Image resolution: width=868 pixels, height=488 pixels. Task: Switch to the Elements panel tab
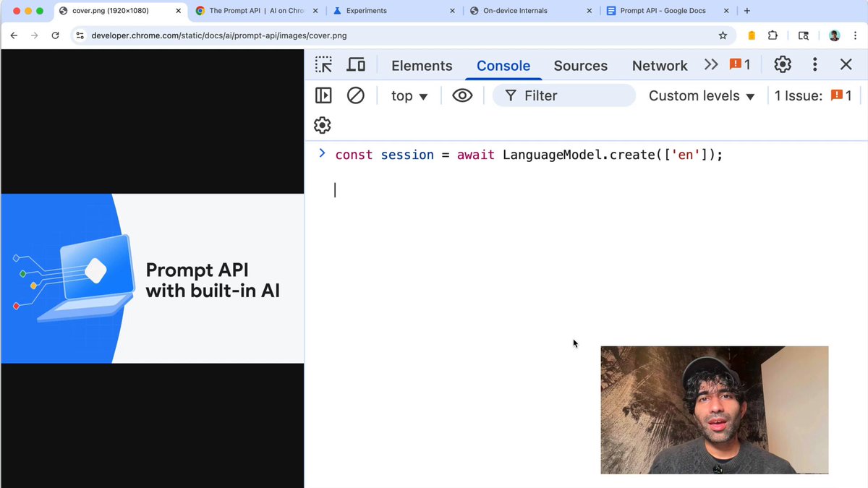422,66
